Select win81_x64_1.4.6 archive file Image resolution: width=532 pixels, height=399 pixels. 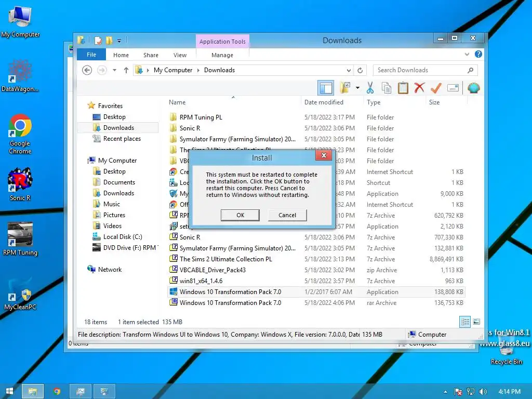(x=316, y=281)
